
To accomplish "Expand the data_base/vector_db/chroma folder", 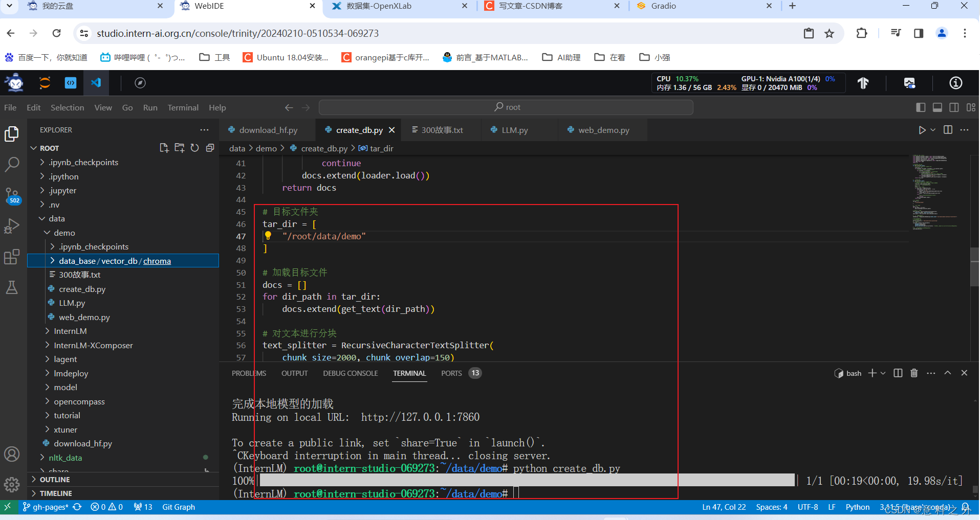I will [123, 261].
